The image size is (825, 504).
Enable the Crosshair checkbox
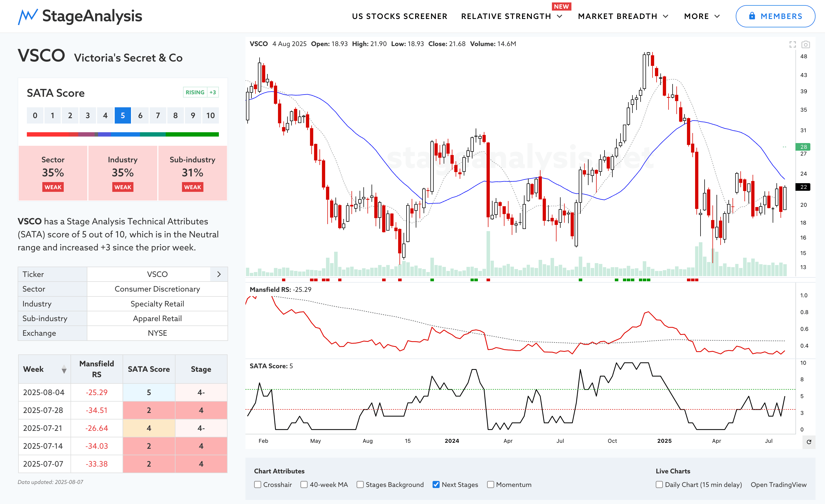click(257, 484)
